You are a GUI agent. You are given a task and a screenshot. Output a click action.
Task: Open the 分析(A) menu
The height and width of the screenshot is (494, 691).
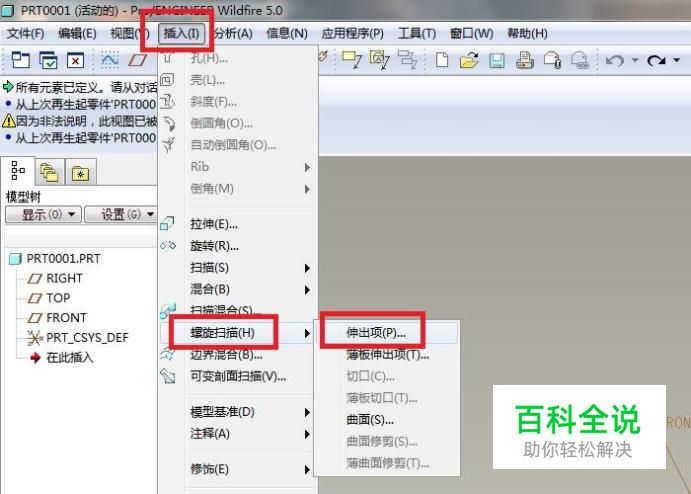point(233,33)
